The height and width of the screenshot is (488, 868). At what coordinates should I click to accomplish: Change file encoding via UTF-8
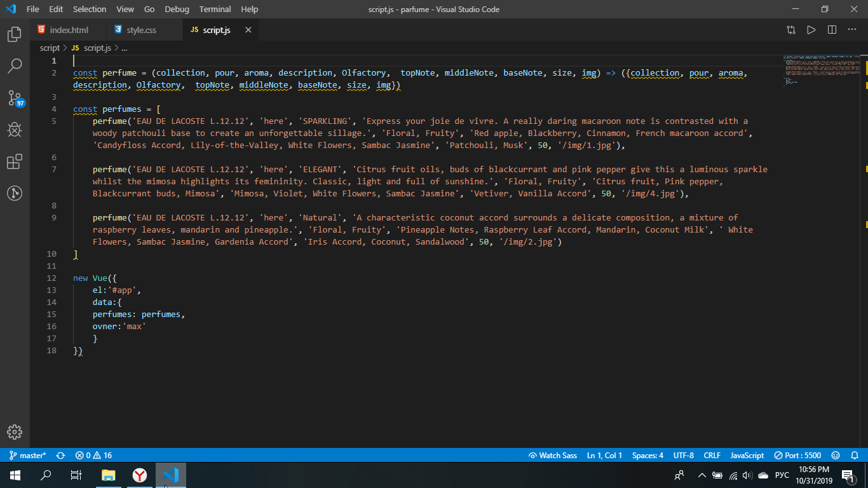pyautogui.click(x=684, y=456)
